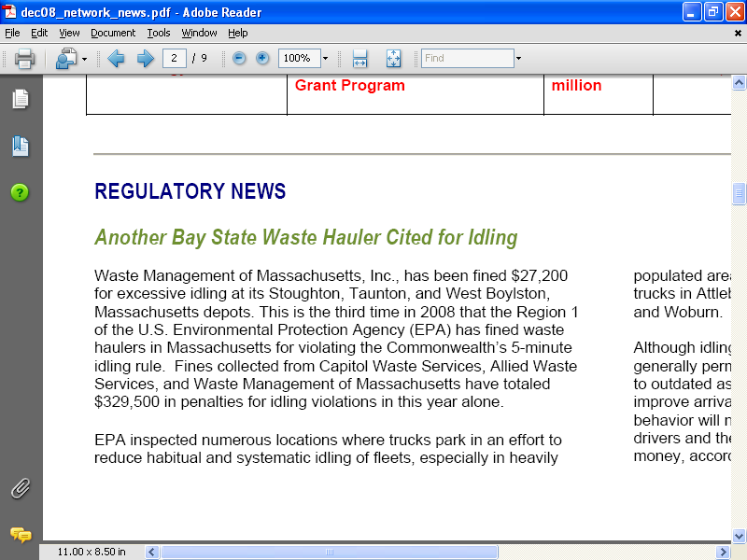Open the Edit menu
This screenshot has width=747, height=560.
pos(39,33)
